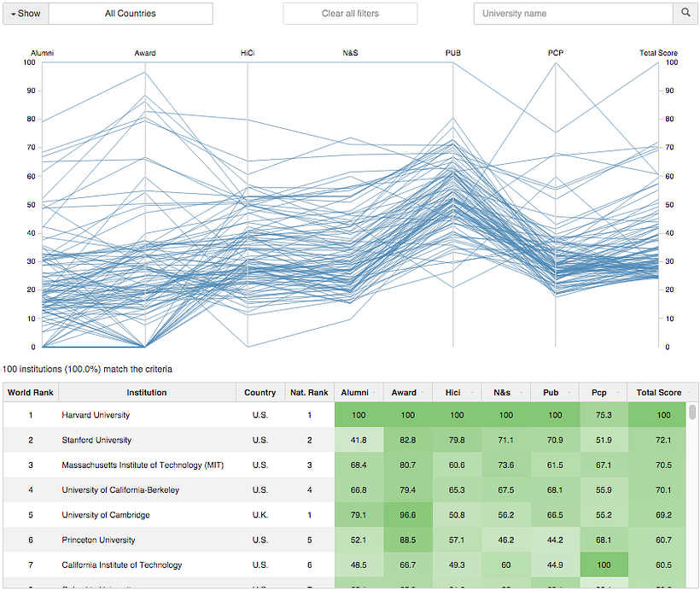This screenshot has height=591, width=700.
Task: Click Cambridge's Alumni cell 79.1
Action: pyautogui.click(x=359, y=515)
